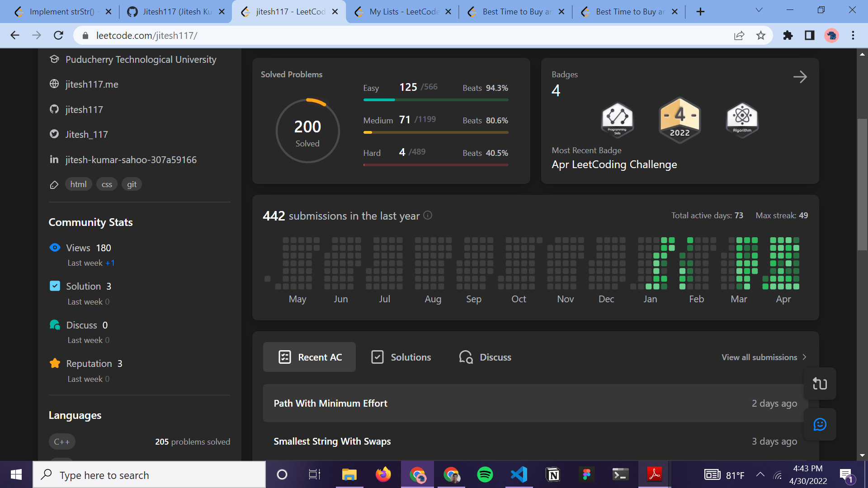Open the Discuss tab
This screenshot has width=868, height=488.
(484, 357)
